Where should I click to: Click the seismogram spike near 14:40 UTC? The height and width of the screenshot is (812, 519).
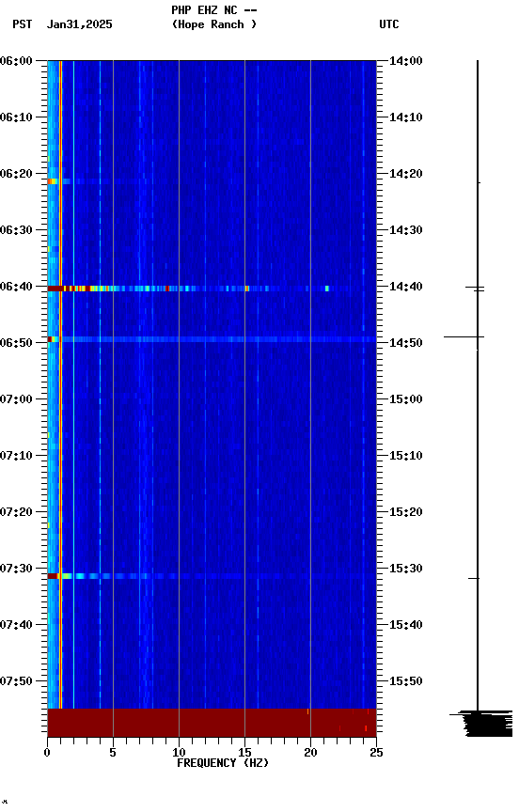[x=475, y=289]
